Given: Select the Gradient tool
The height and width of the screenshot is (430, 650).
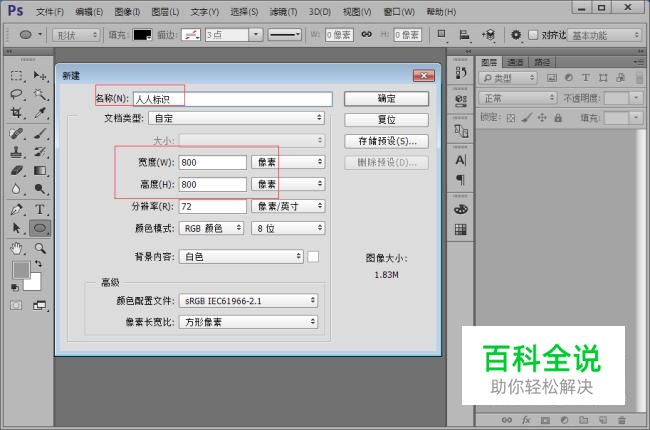Looking at the screenshot, I should pos(40,170).
